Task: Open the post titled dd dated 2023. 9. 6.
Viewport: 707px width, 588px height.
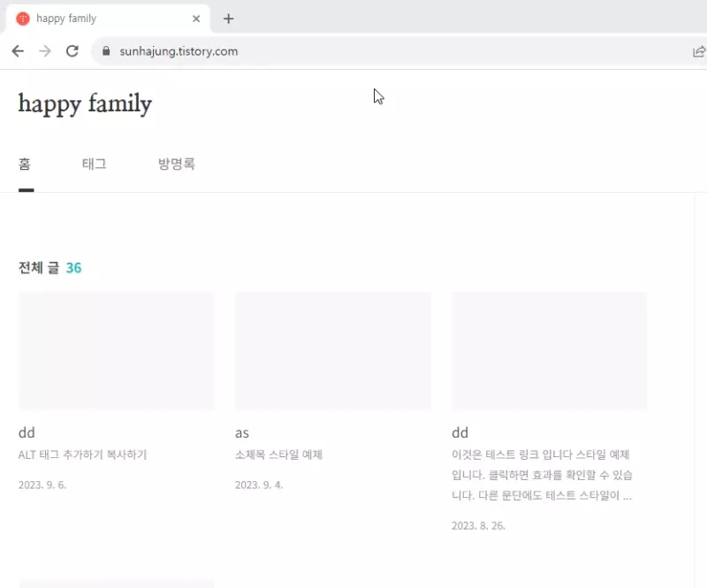Action: (27, 432)
